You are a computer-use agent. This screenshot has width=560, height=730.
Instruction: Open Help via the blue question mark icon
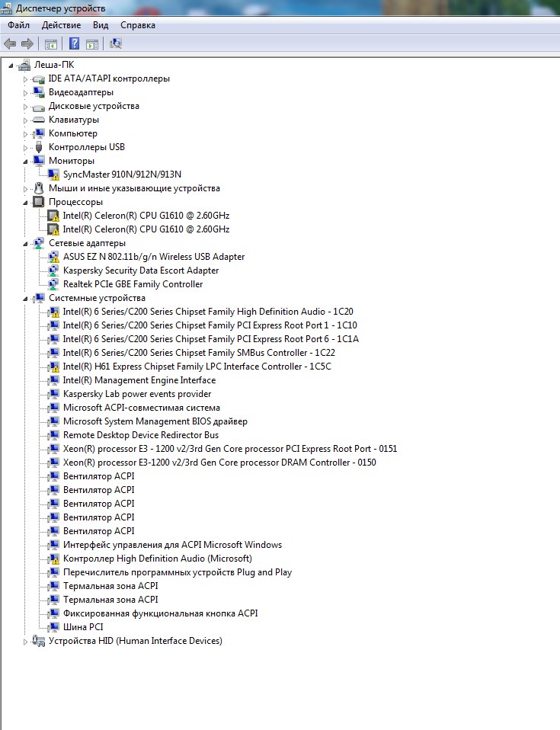tap(74, 43)
